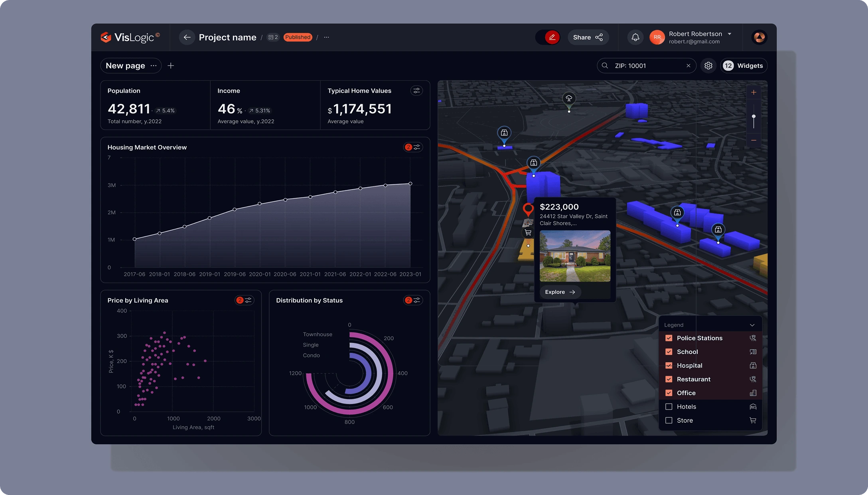Uncheck Restaurant in legend

(x=669, y=379)
